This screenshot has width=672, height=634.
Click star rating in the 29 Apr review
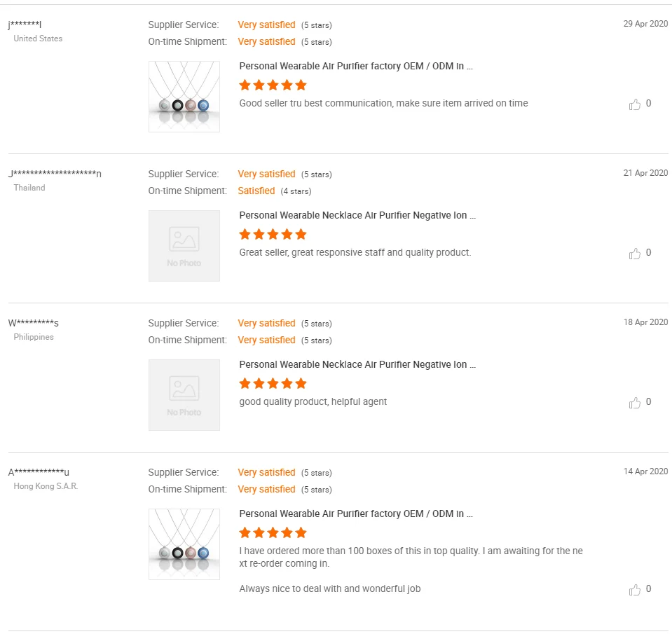click(273, 85)
